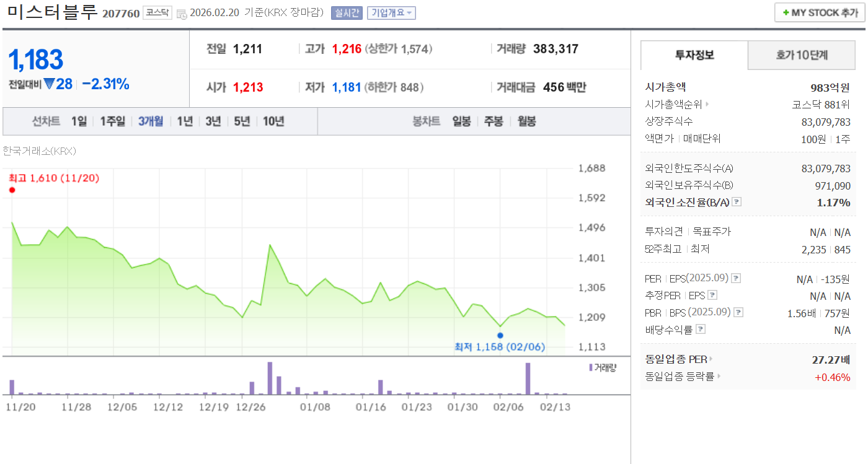
Task: Select the 1일 line chart period
Action: pyautogui.click(x=79, y=121)
